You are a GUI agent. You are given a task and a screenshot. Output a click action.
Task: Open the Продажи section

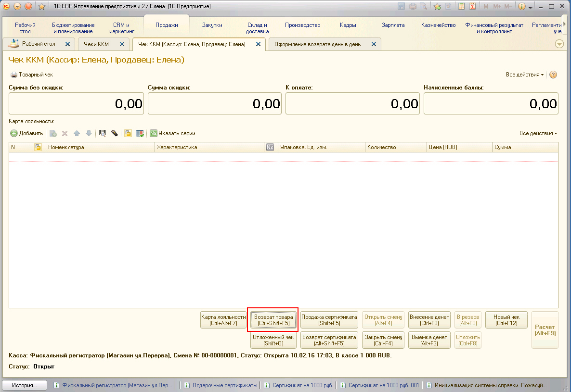(167, 25)
